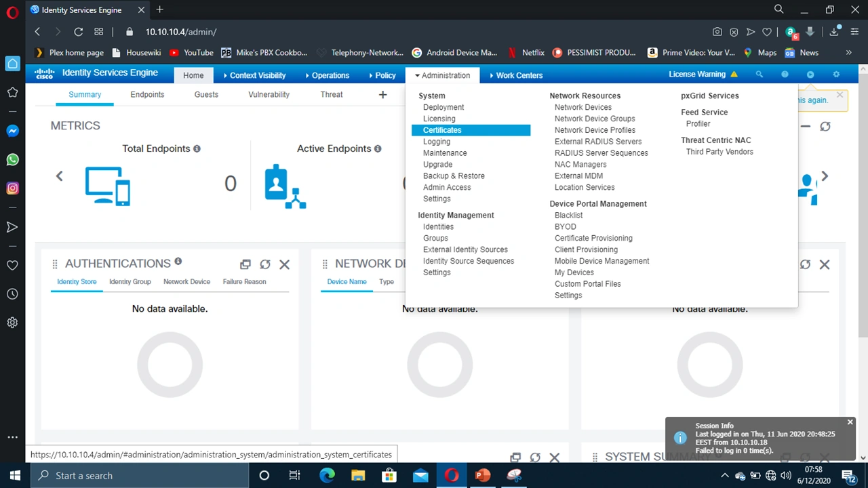The width and height of the screenshot is (868, 488).
Task: Switch to the Vulnerability dashboard tab
Action: tap(269, 95)
